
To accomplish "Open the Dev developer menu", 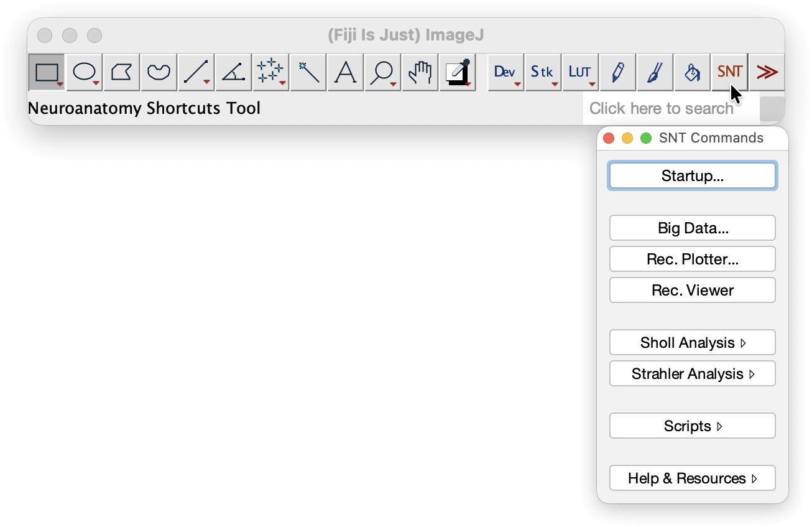I will [x=506, y=72].
